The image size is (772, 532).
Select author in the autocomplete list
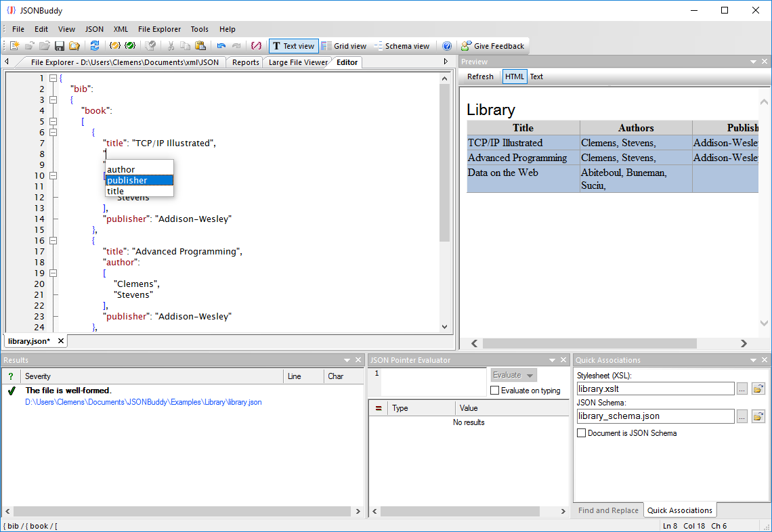point(140,169)
